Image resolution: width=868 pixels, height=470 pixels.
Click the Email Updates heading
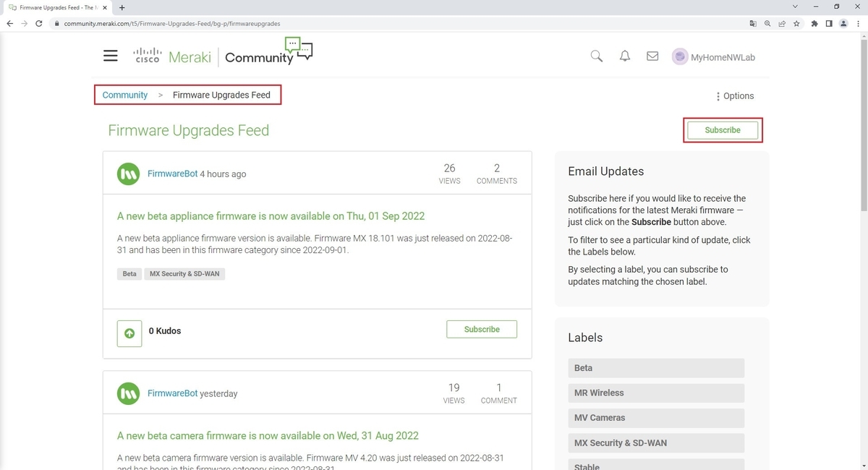[605, 171]
